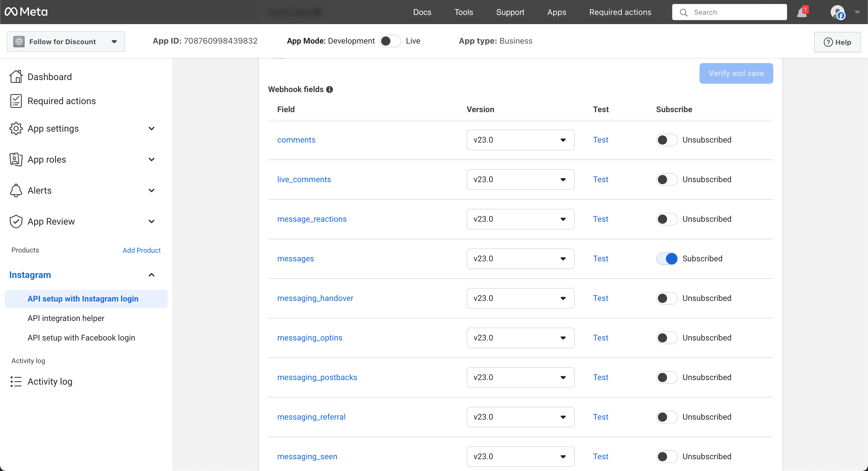Click Test link for messaging_seen row
This screenshot has height=471, width=868.
[600, 457]
